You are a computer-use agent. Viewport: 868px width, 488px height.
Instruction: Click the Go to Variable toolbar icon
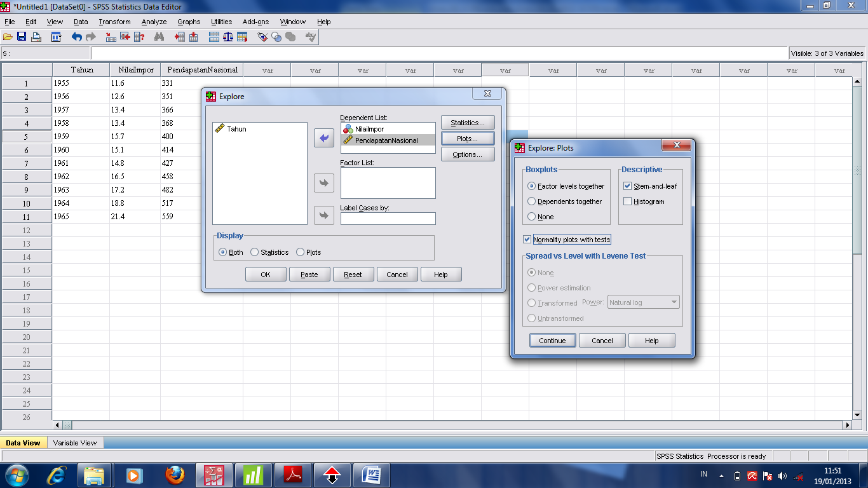(125, 37)
